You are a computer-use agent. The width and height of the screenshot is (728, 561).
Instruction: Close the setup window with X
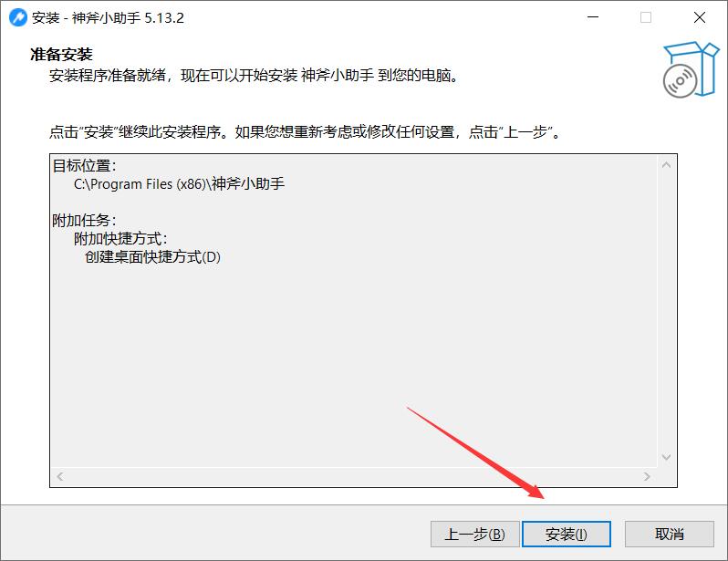click(700, 17)
